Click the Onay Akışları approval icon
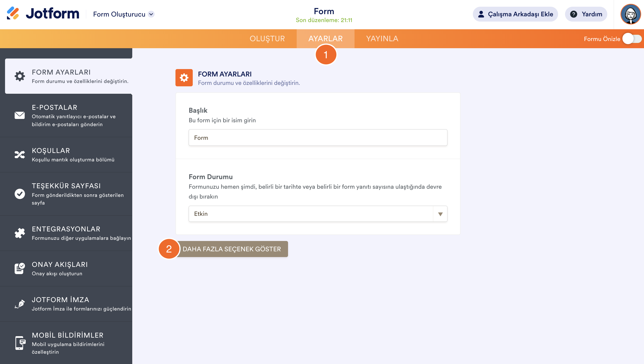644x364 pixels. tap(20, 269)
